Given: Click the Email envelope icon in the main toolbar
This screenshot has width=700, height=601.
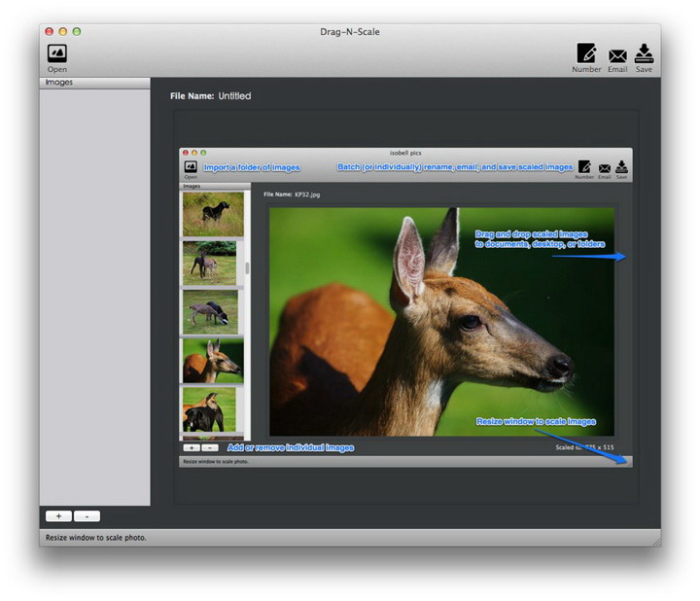Looking at the screenshot, I should (x=617, y=56).
